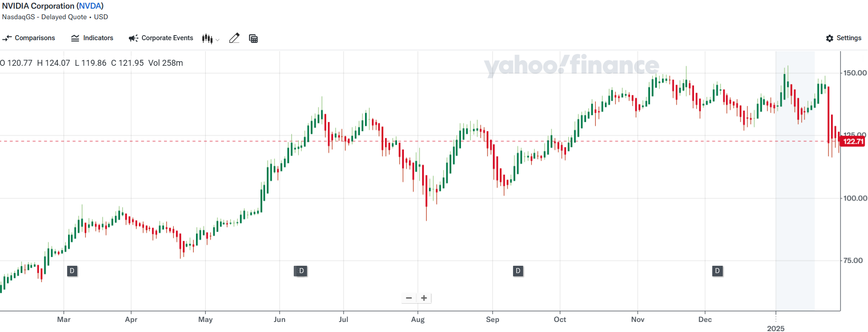Click the candlestick chart type icon

click(207, 39)
